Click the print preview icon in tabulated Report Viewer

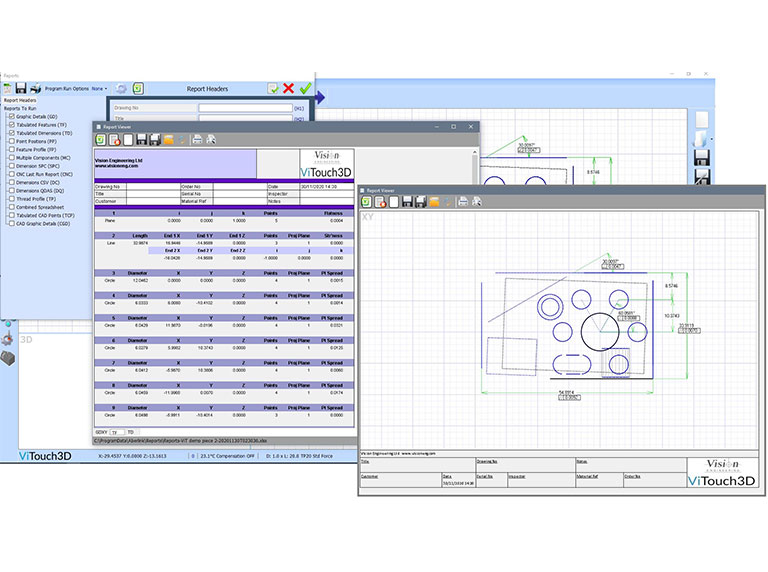point(211,140)
